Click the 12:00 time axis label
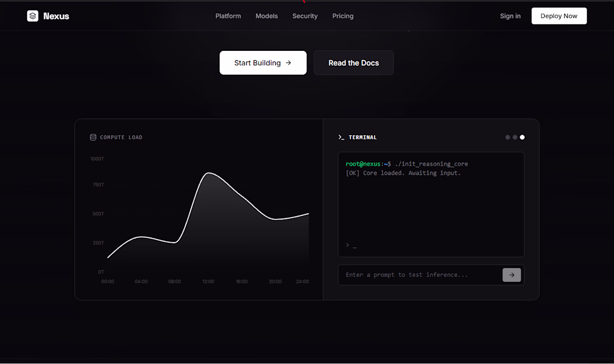The height and width of the screenshot is (364, 614). (208, 281)
